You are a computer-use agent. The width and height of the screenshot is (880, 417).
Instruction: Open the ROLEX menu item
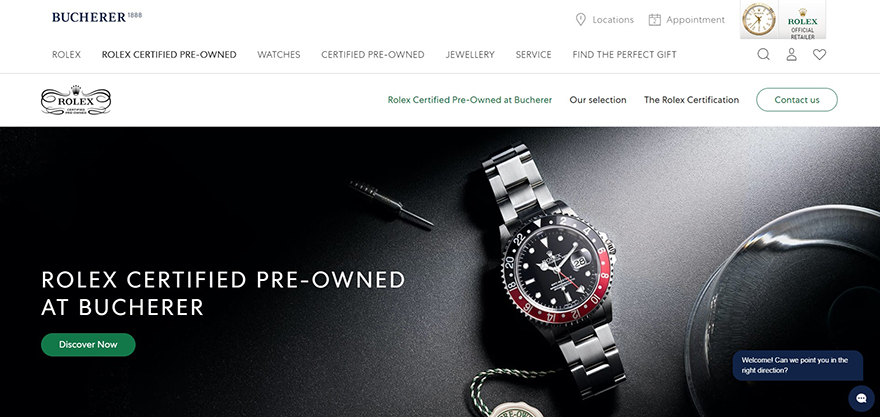[x=66, y=54]
